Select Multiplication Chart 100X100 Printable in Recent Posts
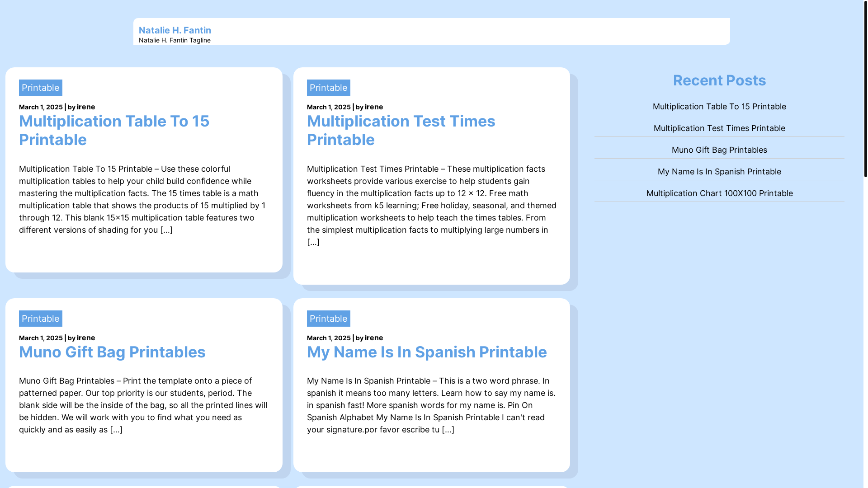Viewport: 868px width, 488px height. [719, 193]
